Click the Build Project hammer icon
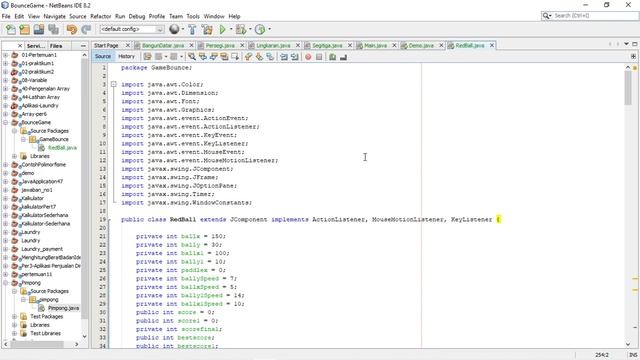This screenshot has width=640, height=360. [x=192, y=29]
